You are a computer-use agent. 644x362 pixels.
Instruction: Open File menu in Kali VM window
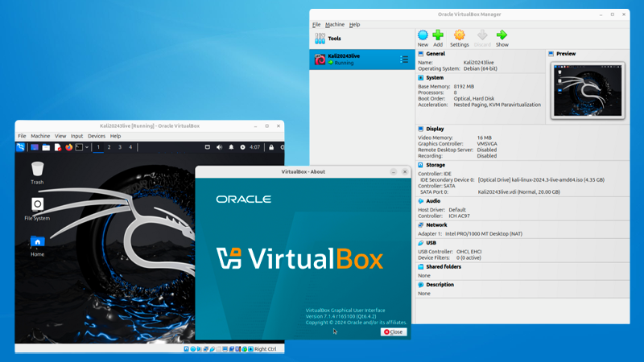click(22, 136)
